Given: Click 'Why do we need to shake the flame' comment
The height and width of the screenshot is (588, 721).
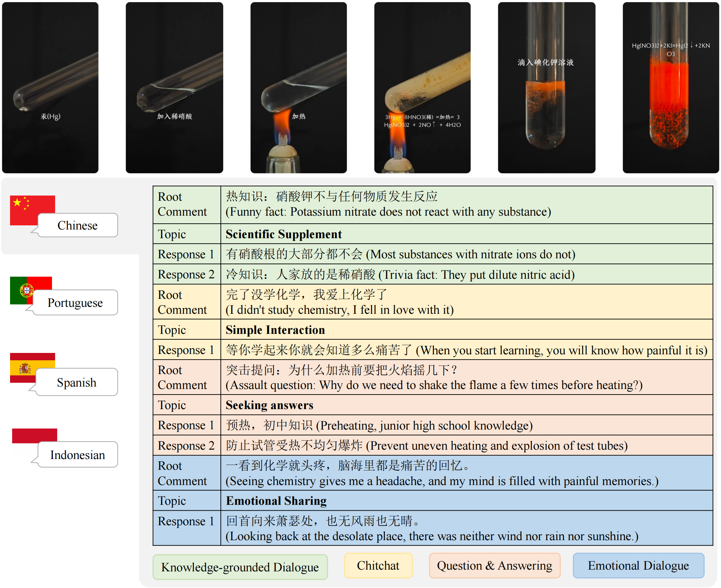Looking at the screenshot, I should (467, 377).
